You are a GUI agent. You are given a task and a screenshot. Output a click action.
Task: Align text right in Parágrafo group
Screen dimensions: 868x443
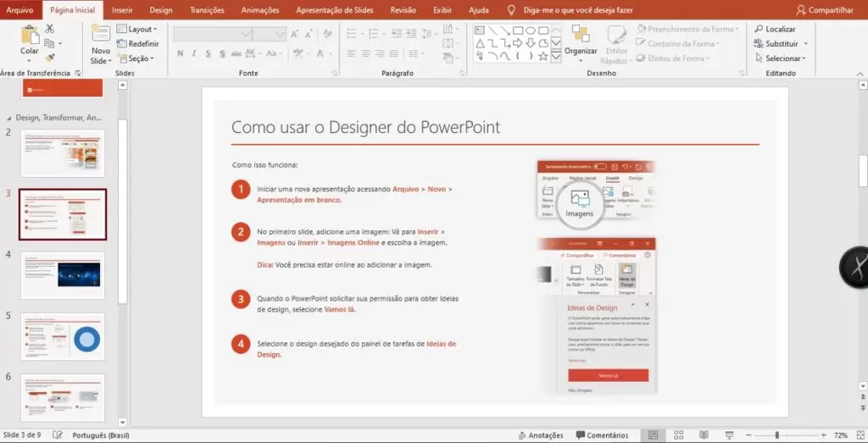click(380, 53)
